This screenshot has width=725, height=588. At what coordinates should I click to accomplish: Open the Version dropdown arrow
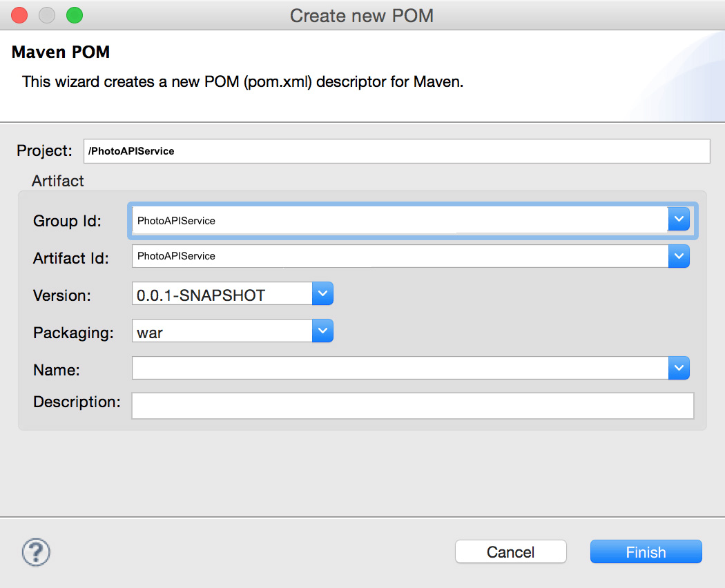click(322, 294)
